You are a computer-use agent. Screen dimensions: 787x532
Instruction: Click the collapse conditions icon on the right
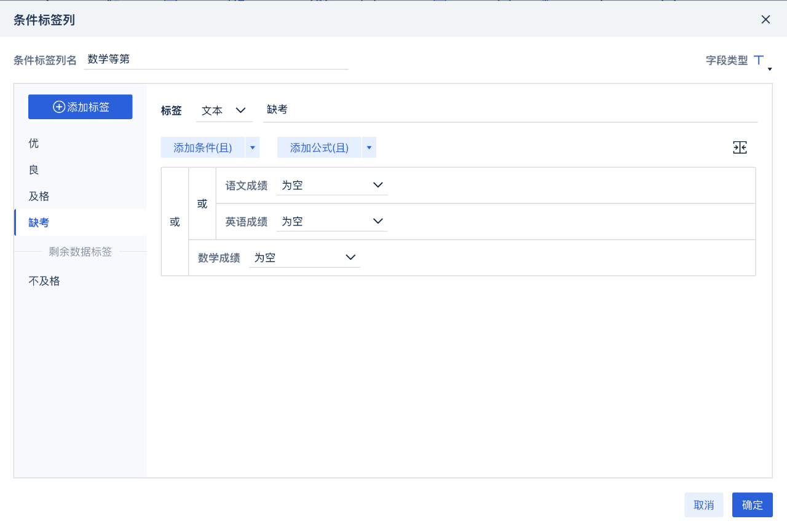[740, 147]
